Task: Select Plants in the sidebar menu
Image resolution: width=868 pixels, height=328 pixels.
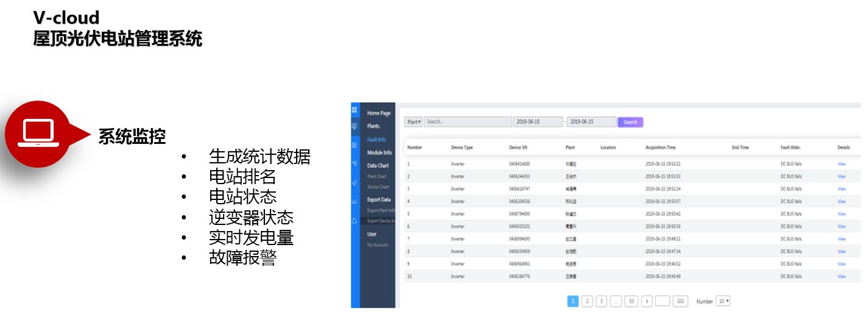Action: coord(373,126)
